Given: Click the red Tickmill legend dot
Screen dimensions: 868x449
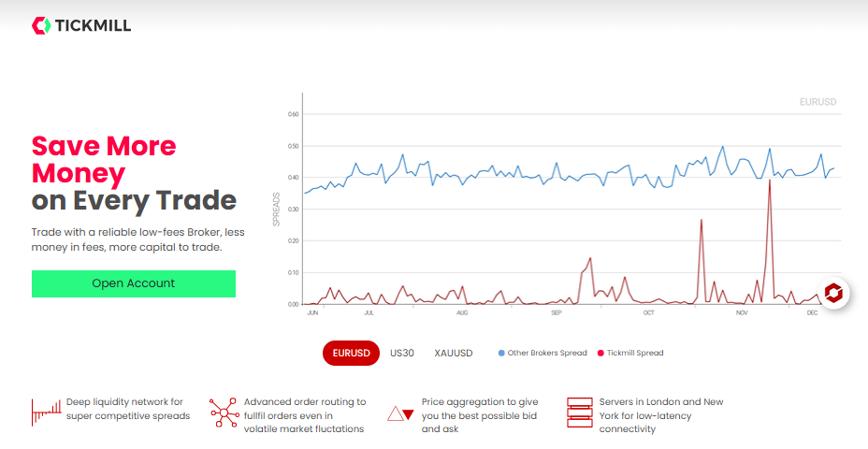Looking at the screenshot, I should point(600,354).
